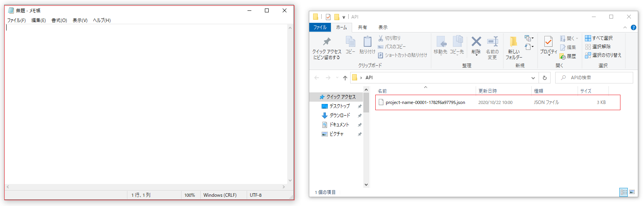Click Select All (すべて選択) in ribbon
The image size is (644, 206).
(599, 38)
